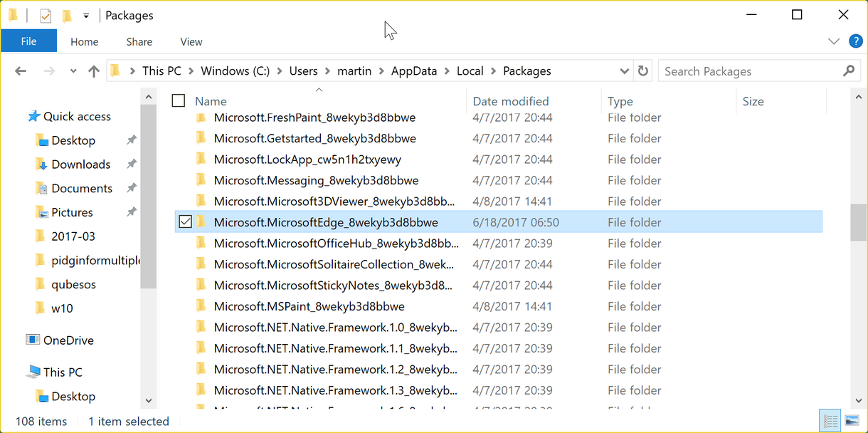Open the qubesos folder in sidebar
868x433 pixels.
74,284
